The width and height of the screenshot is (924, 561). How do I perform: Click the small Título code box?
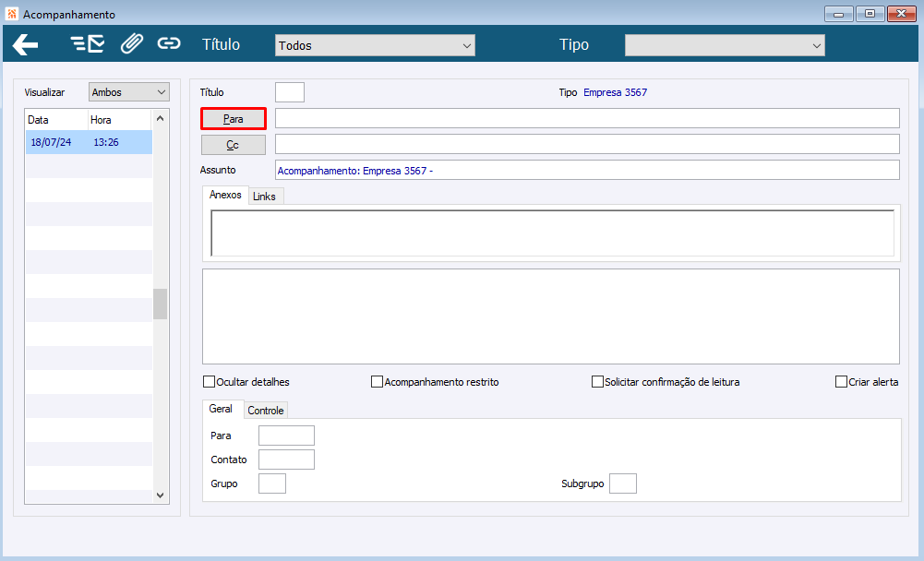[x=289, y=92]
